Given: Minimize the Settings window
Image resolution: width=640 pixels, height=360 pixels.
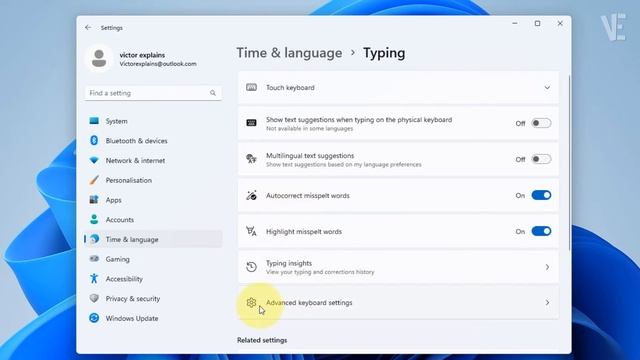Looking at the screenshot, I should [515, 24].
